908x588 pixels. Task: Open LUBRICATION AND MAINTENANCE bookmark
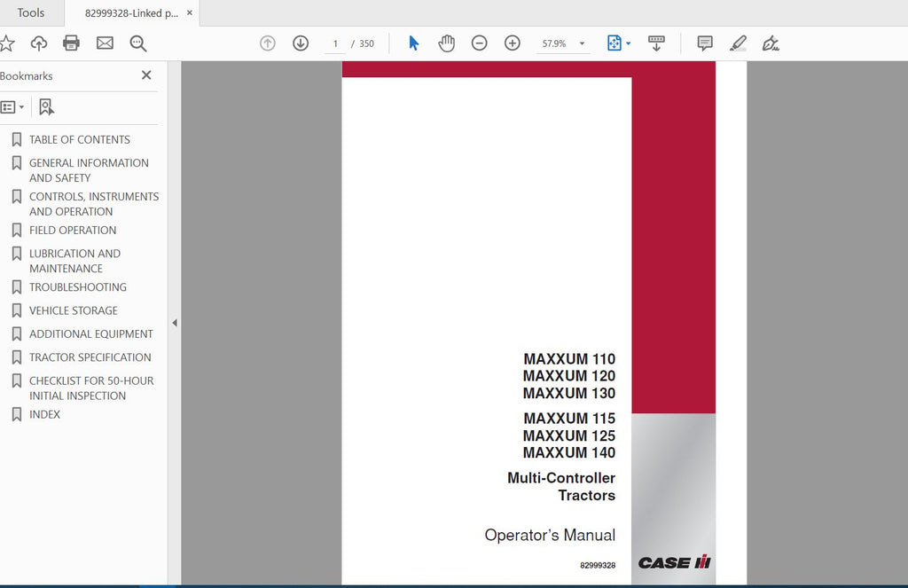(x=74, y=261)
